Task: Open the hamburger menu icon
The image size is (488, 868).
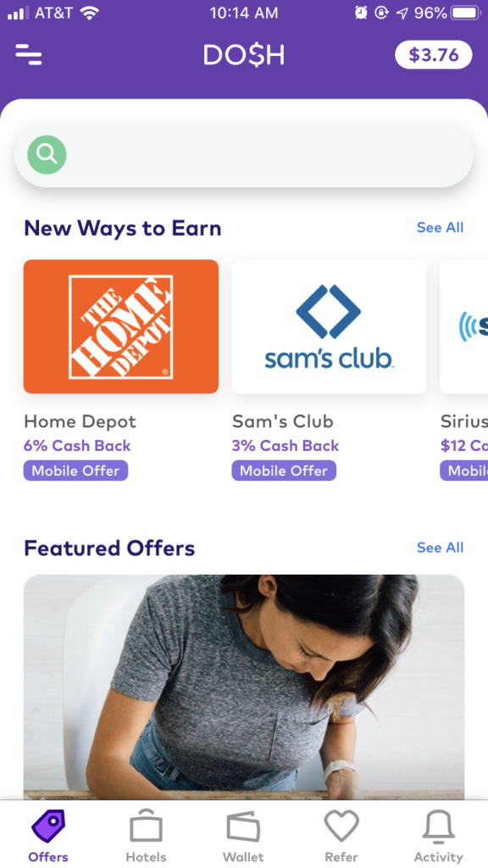Action: click(x=28, y=54)
